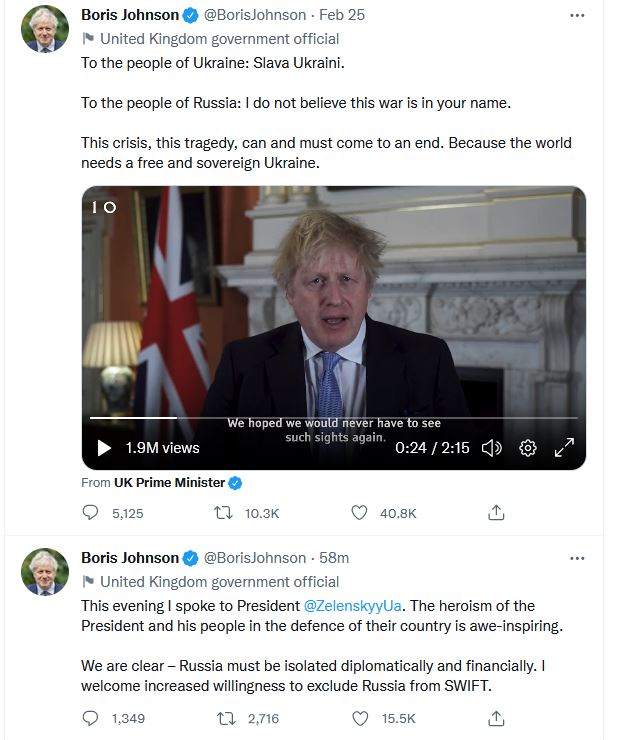Open more options on the 58m tweet
This screenshot has height=740, width=631.
click(x=577, y=558)
